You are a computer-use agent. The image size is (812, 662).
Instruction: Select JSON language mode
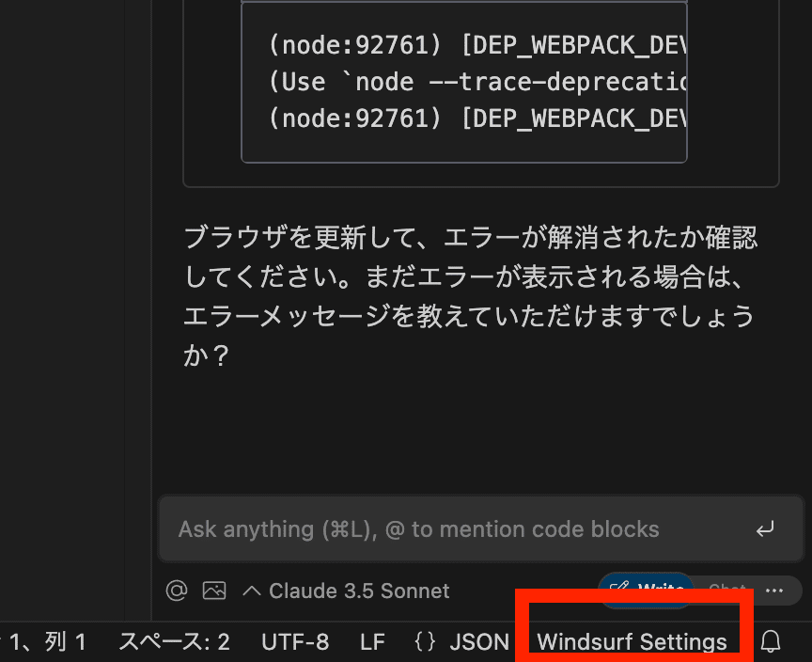pos(478,642)
